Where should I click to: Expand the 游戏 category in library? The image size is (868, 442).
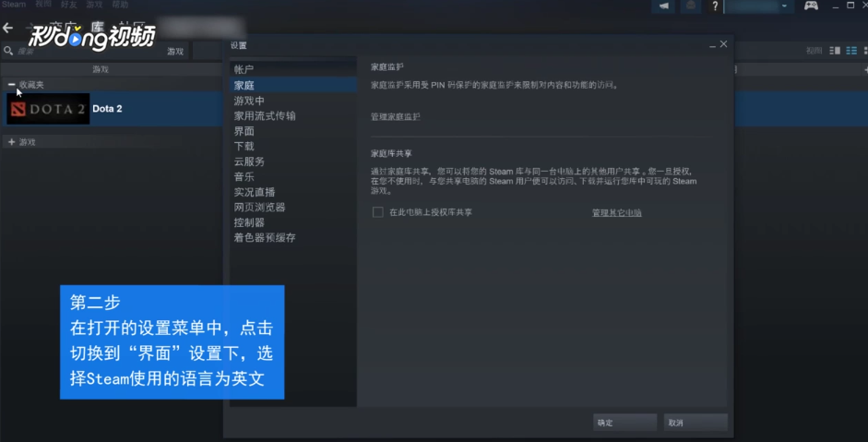tap(12, 142)
